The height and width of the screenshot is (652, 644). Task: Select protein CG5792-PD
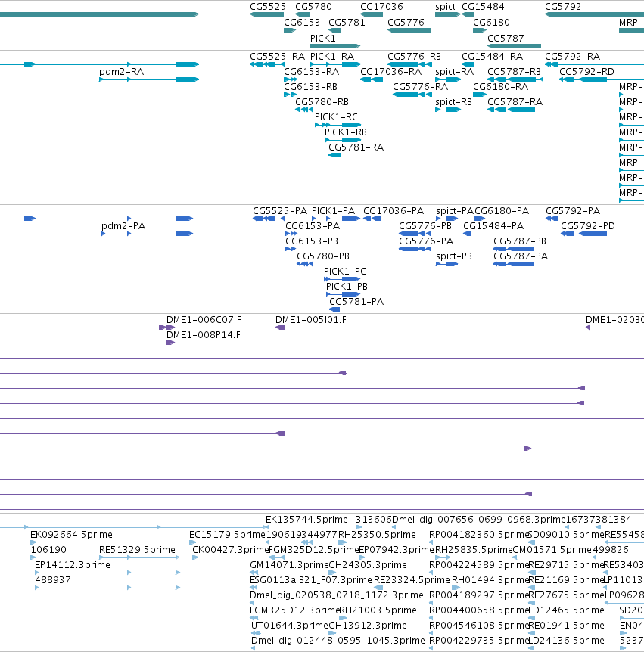tap(588, 226)
